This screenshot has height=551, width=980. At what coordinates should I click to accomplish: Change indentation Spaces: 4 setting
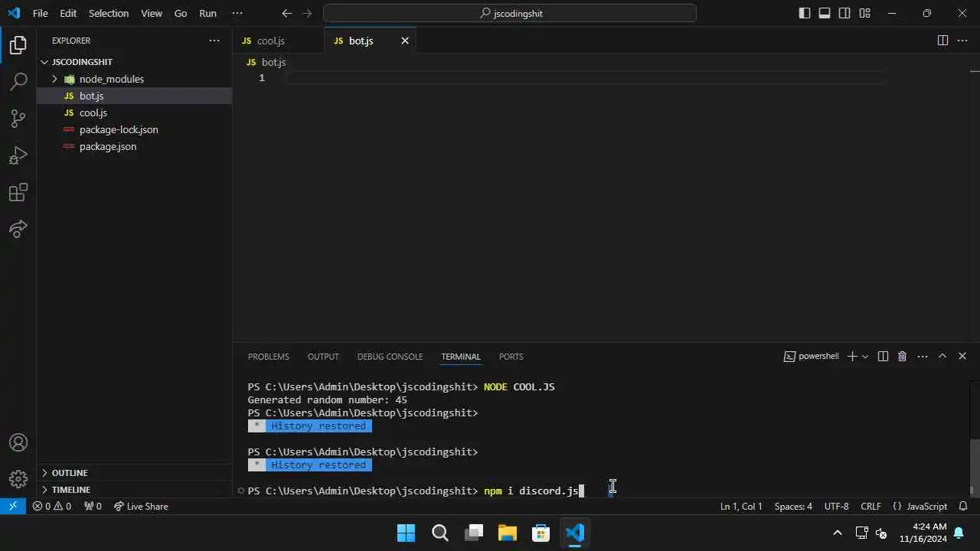click(x=793, y=507)
